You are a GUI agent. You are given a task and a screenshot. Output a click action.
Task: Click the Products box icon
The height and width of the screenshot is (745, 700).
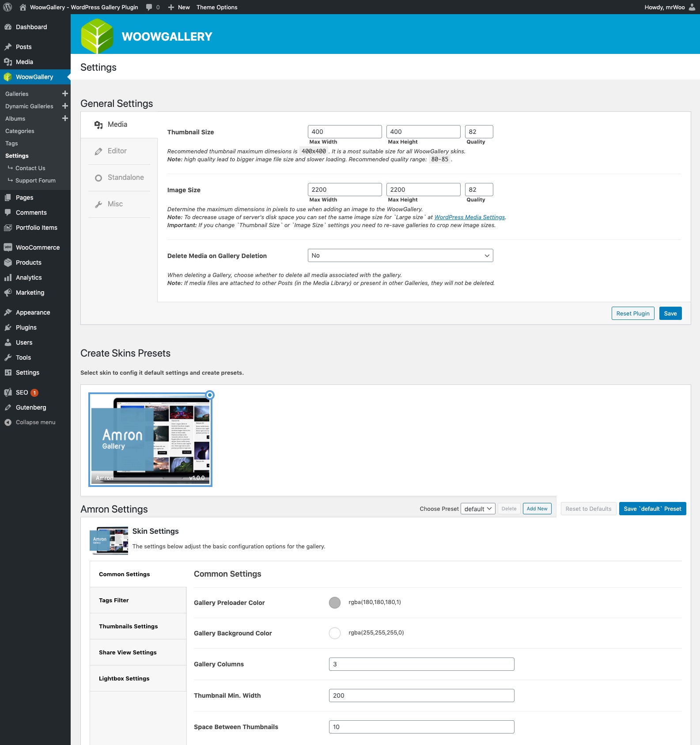8,262
